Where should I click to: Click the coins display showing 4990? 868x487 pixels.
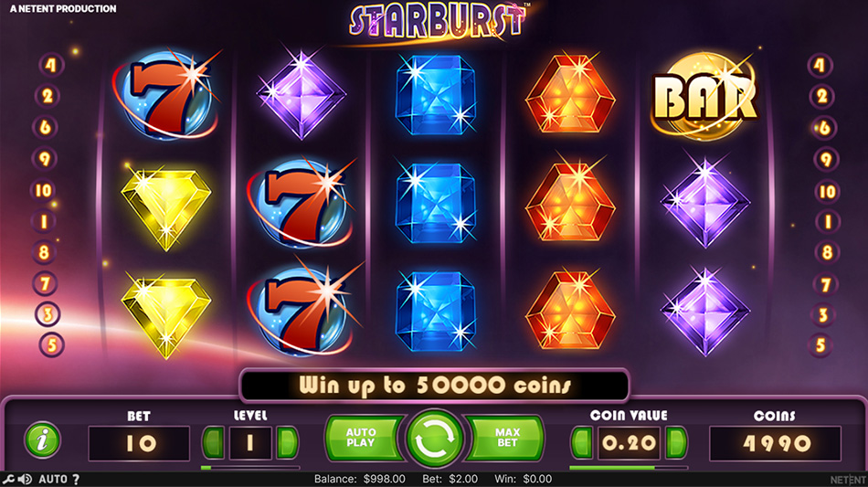(776, 443)
